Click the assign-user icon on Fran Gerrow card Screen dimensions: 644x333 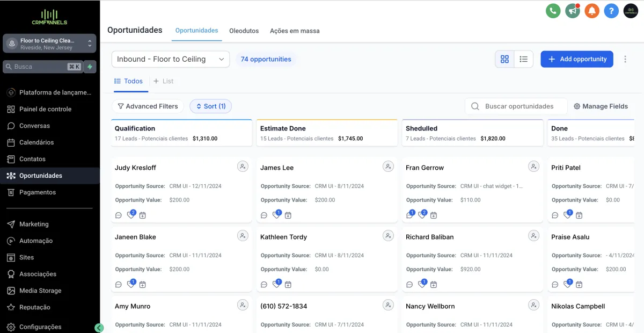[x=534, y=167]
